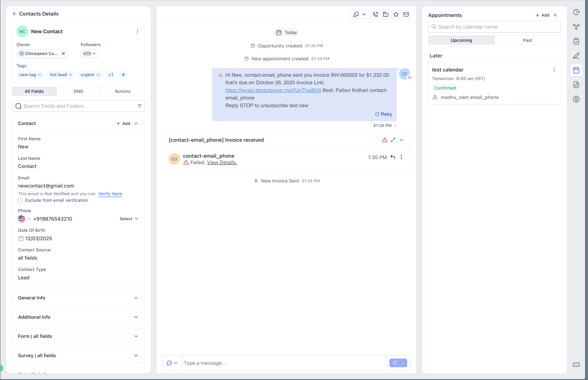588x380 pixels.
Task: Open the Payments dollar icon in right sidebar
Action: point(576,99)
